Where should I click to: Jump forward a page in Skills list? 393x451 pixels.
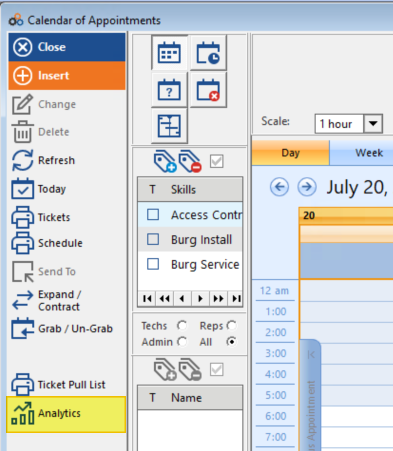(x=218, y=298)
